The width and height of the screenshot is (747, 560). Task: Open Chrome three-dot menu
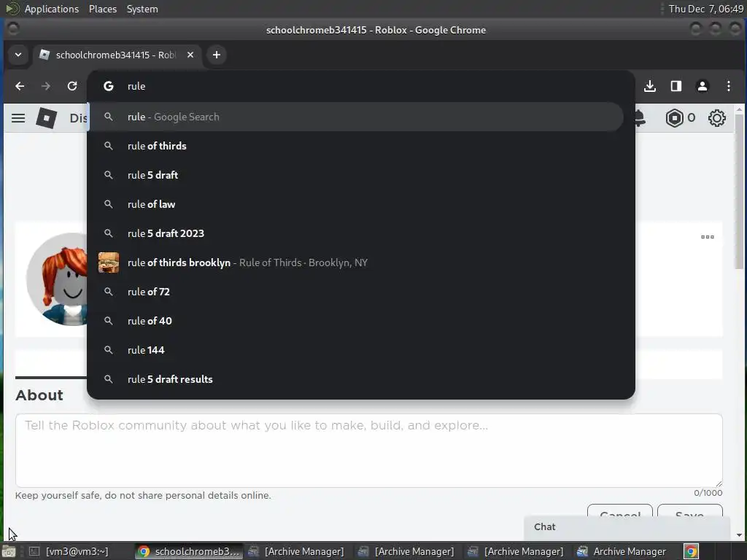(729, 86)
